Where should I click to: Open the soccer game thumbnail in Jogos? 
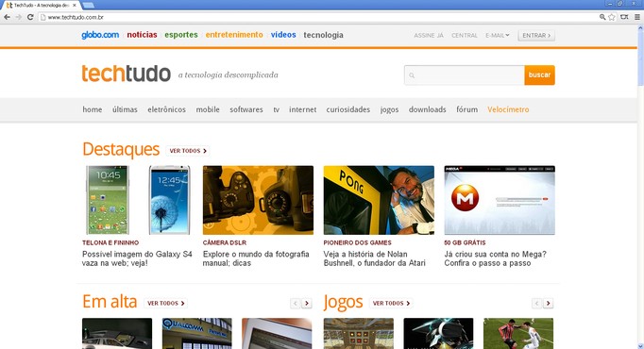click(518, 333)
